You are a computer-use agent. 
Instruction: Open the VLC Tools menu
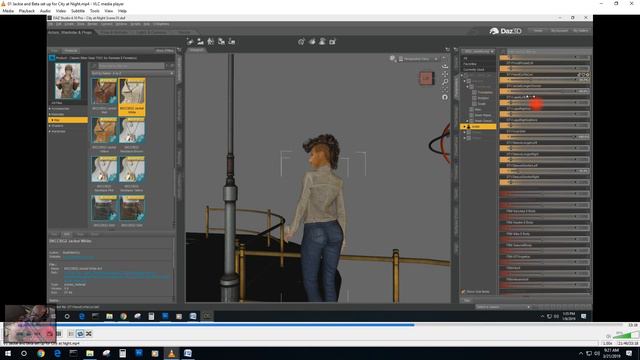[94, 11]
